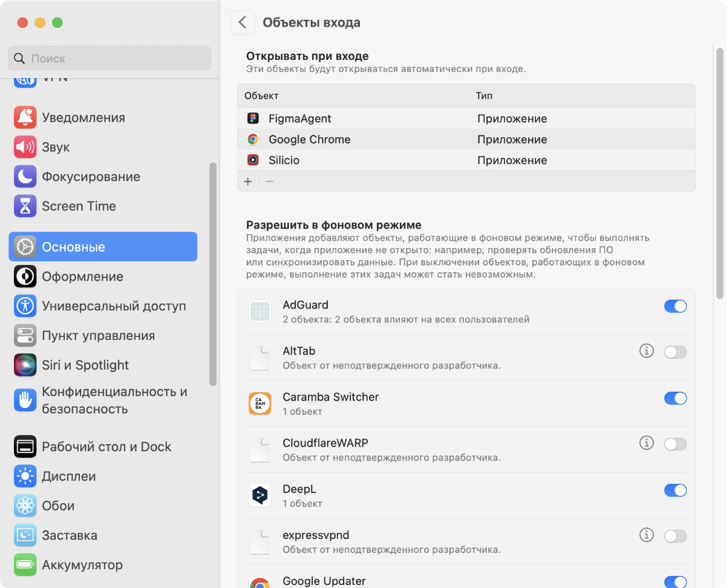Click the Sound speaker icon in sidebar
The image size is (726, 588).
pos(25,147)
